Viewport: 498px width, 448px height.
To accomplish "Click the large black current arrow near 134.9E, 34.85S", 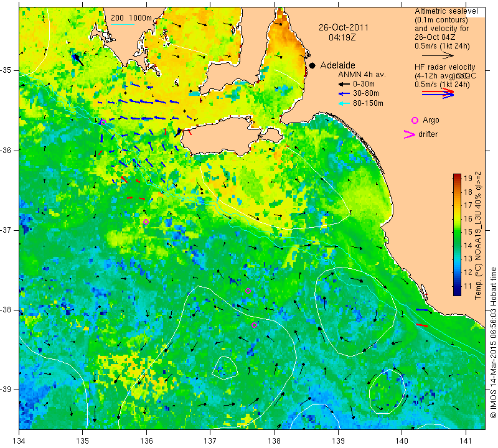I will point(78,59).
